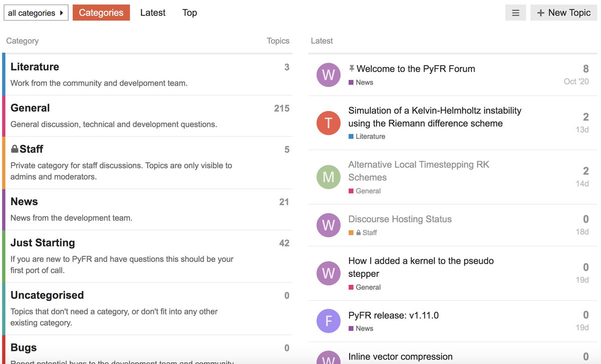Click Staff badge under Discourse Hosting Status

[x=363, y=232]
